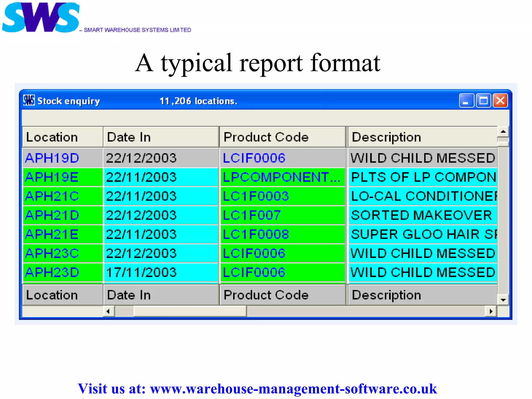Click the bottom Location footer header

63,295
